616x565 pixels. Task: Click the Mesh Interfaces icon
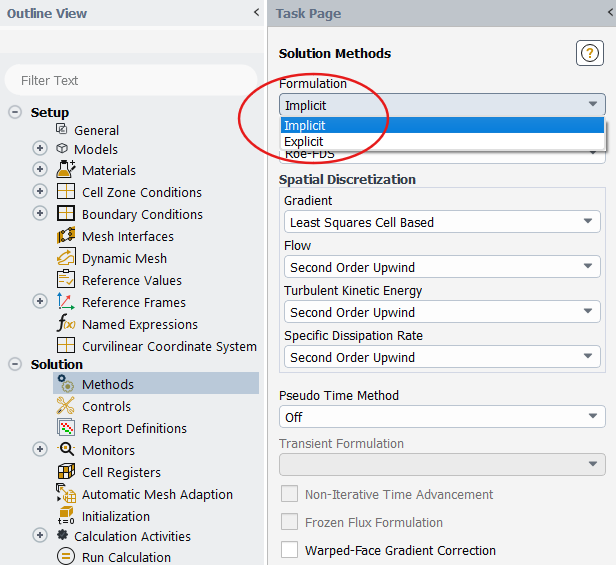[66, 237]
